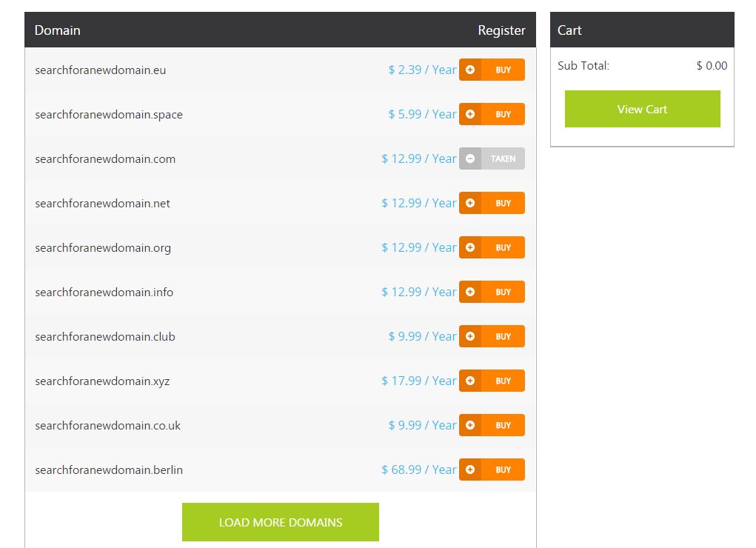This screenshot has height=548, width=756.
Task: Click the .com row's $ 12.99 / Year price
Action: [419, 158]
